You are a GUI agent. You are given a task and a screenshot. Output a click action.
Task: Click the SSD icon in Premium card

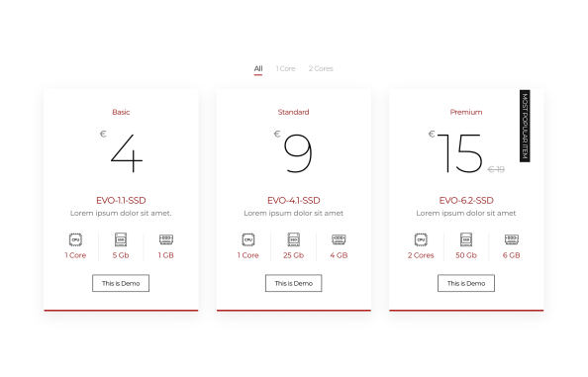[466, 239]
